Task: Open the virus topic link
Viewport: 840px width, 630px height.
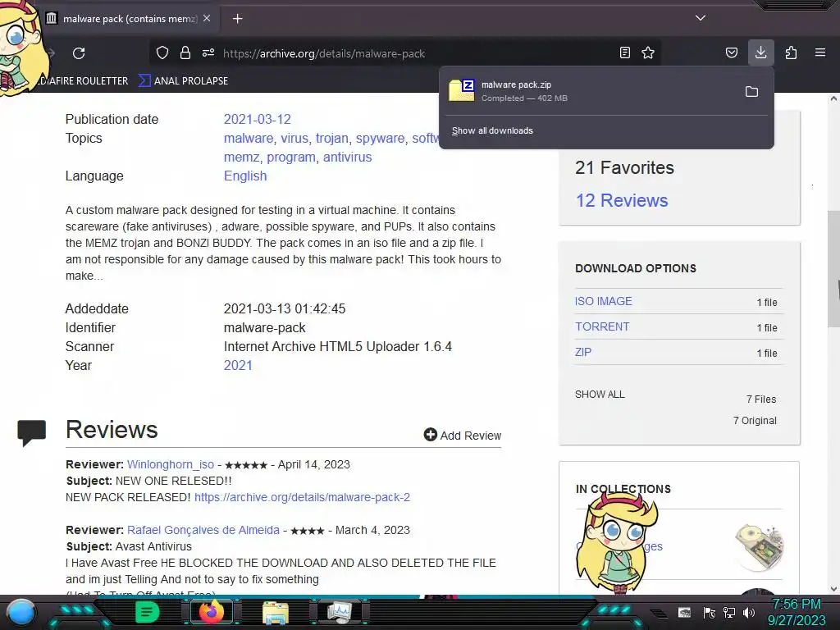Action: tap(294, 138)
